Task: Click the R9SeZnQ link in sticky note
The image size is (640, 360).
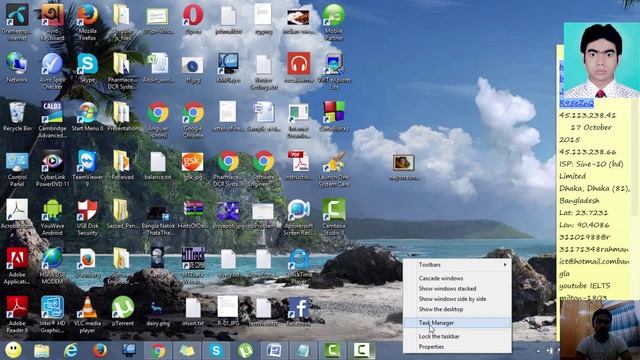Action: (x=576, y=103)
